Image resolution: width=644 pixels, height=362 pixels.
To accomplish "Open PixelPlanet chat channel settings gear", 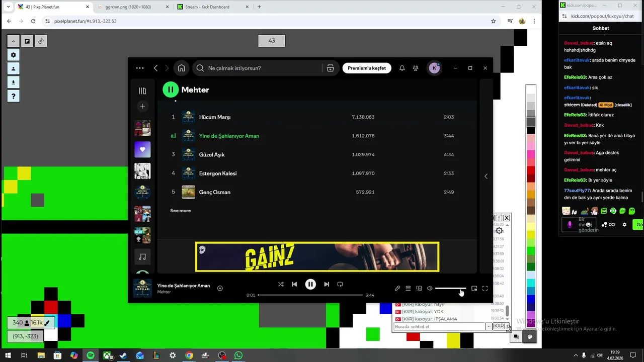I will (x=499, y=231).
